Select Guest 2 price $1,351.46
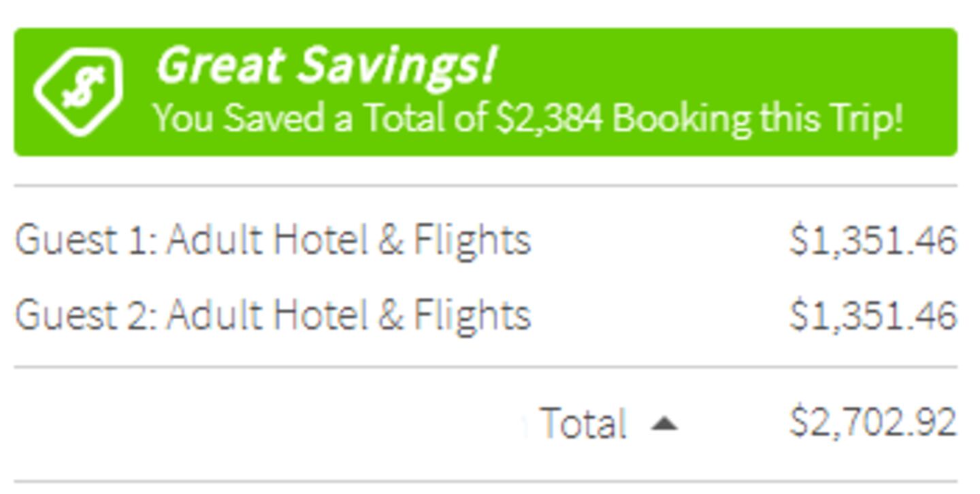980x494 pixels. [873, 315]
